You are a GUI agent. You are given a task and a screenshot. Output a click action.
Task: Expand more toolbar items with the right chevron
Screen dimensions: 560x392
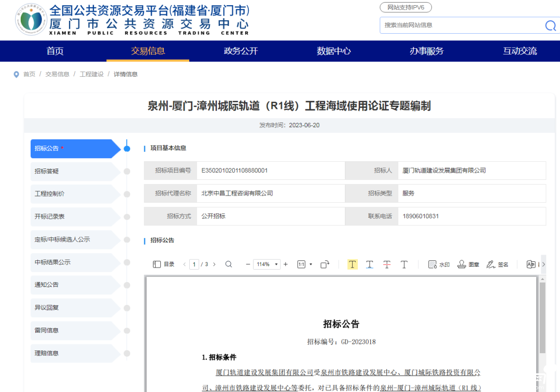point(543,264)
